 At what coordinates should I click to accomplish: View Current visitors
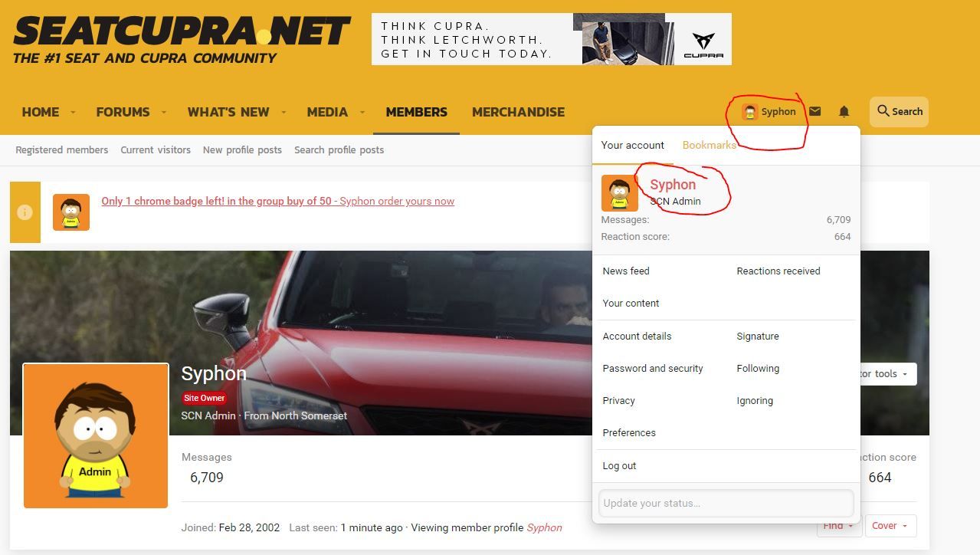(156, 150)
